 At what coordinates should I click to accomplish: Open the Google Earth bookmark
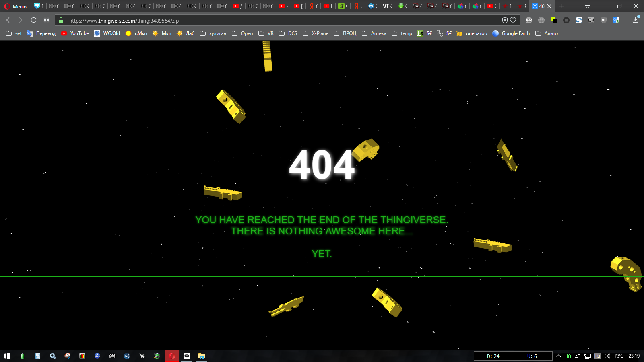(511, 33)
